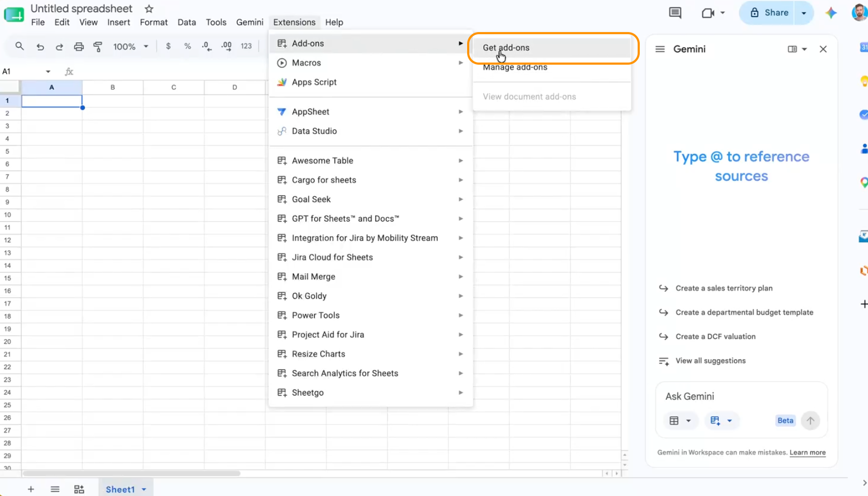Screen dimensions: 868x496
Task: Start a video call with camera icon
Action: pyautogui.click(x=708, y=13)
